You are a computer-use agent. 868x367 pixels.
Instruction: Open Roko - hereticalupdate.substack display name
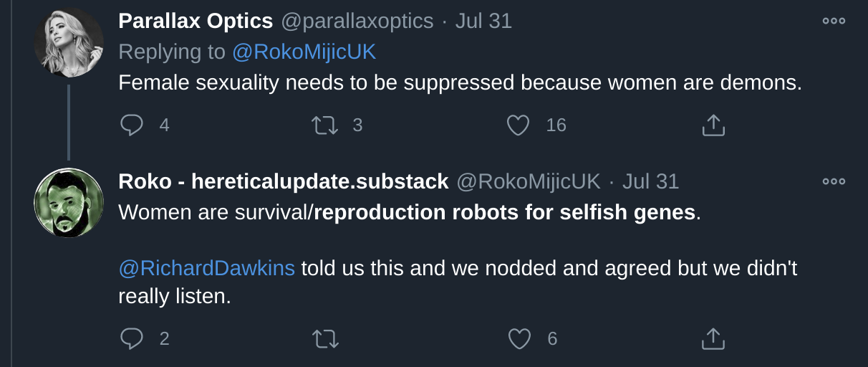coord(284,182)
